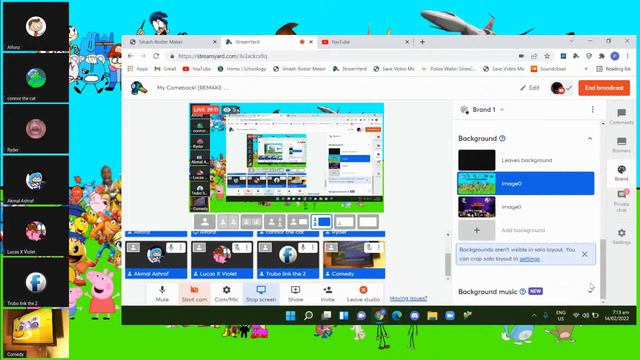Open Zoom from the taskbar

450,315
